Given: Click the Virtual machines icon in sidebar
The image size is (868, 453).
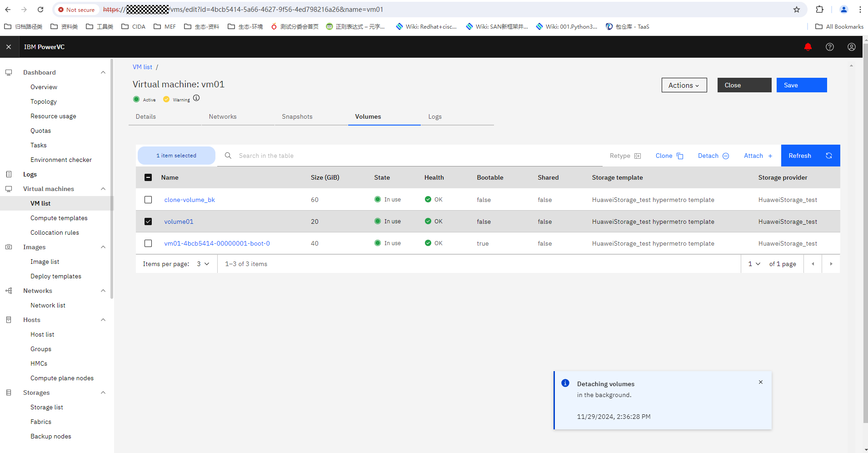Looking at the screenshot, I should [x=9, y=189].
